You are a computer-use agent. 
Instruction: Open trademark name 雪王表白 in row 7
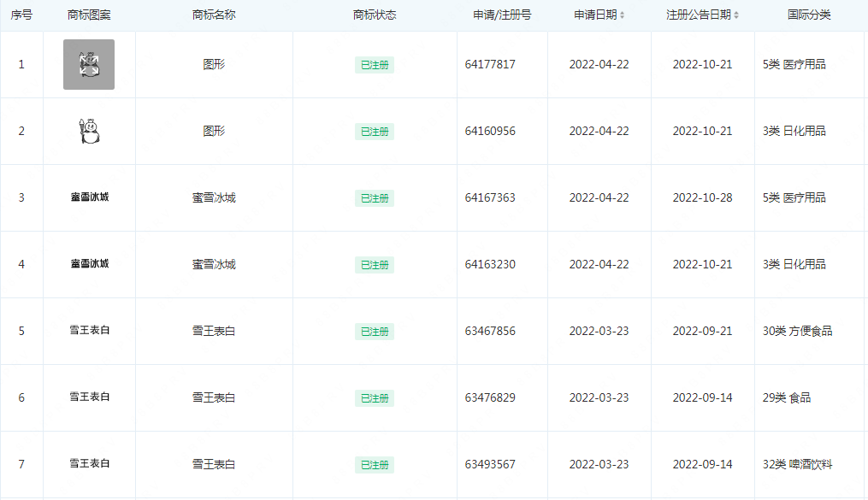coord(214,464)
